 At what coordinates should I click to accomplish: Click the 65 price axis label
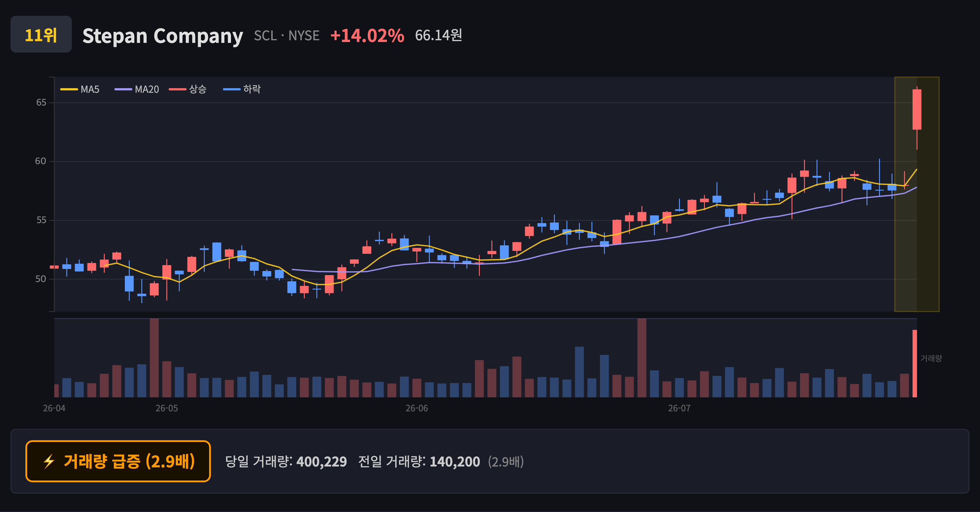coord(41,102)
